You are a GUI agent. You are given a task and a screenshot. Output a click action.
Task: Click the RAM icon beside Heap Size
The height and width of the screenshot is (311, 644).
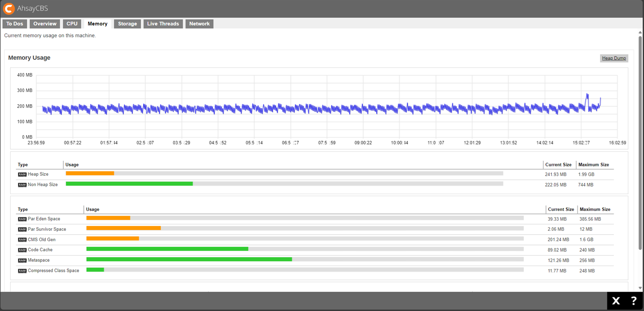point(22,174)
